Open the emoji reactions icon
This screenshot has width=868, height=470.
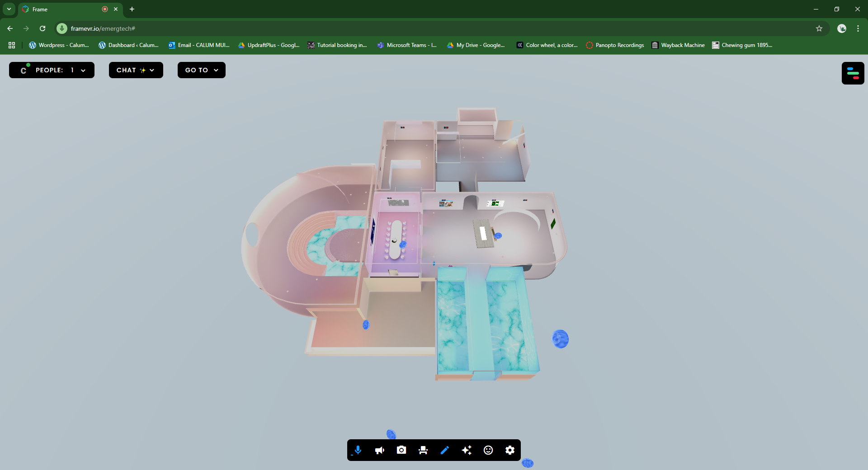tap(488, 450)
